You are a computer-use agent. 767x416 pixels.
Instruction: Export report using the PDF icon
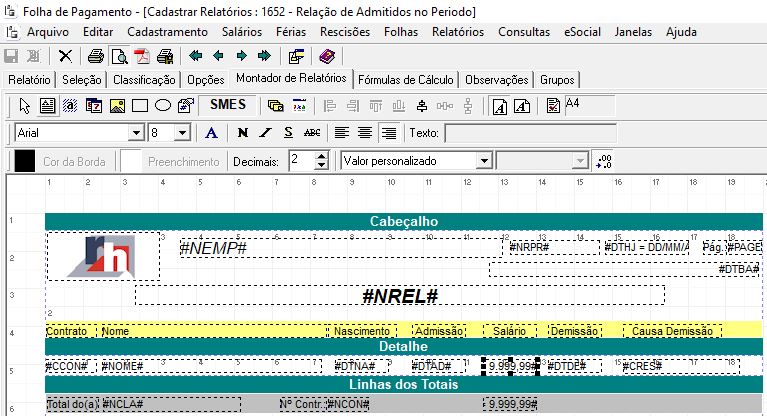point(141,56)
